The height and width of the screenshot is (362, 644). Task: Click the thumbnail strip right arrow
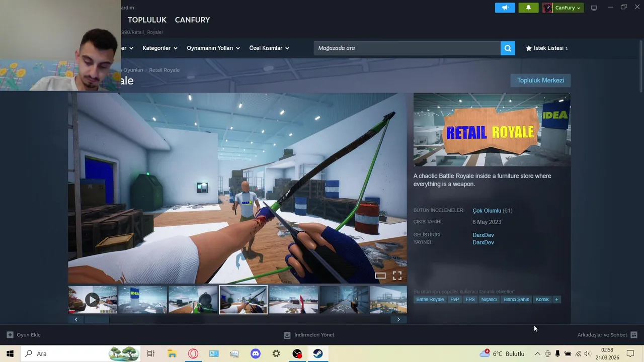tap(398, 319)
